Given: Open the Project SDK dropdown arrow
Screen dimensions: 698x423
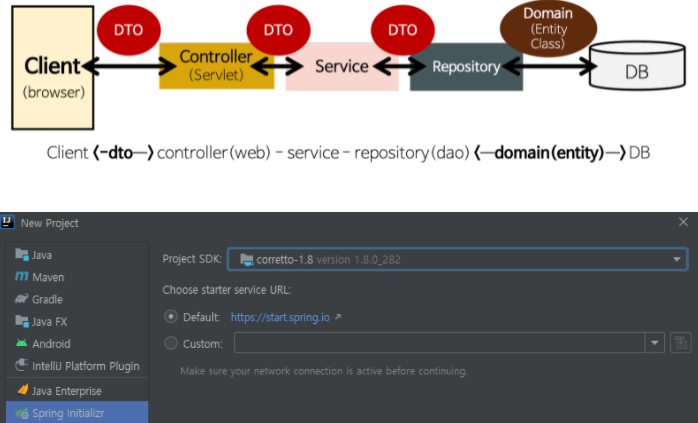Looking at the screenshot, I should point(677,259).
